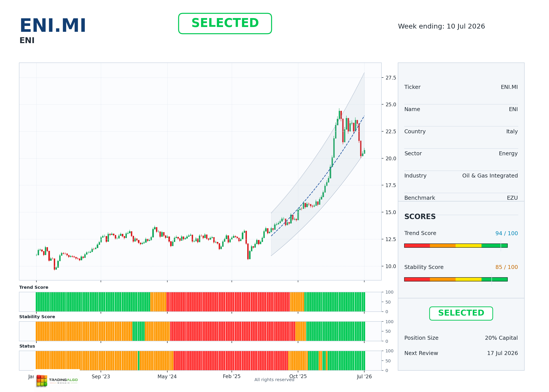
Task: Click the 'Oct '25' axis label
Action: [298, 376]
